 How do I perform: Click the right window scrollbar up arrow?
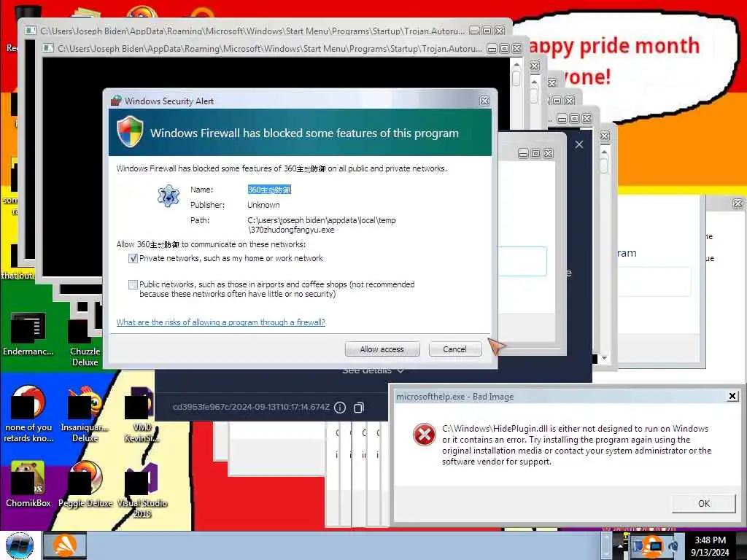click(x=604, y=153)
